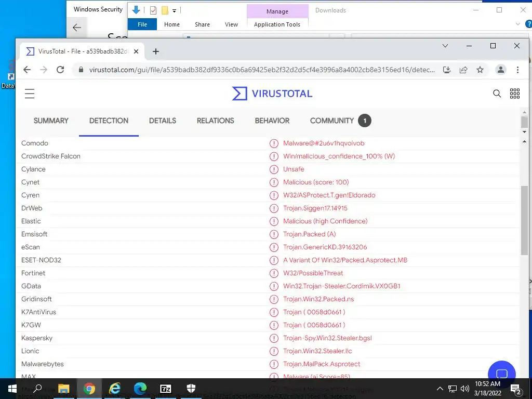Image resolution: width=532 pixels, height=399 pixels.
Task: Open Chrome's three-dot menu
Action: (x=517, y=70)
